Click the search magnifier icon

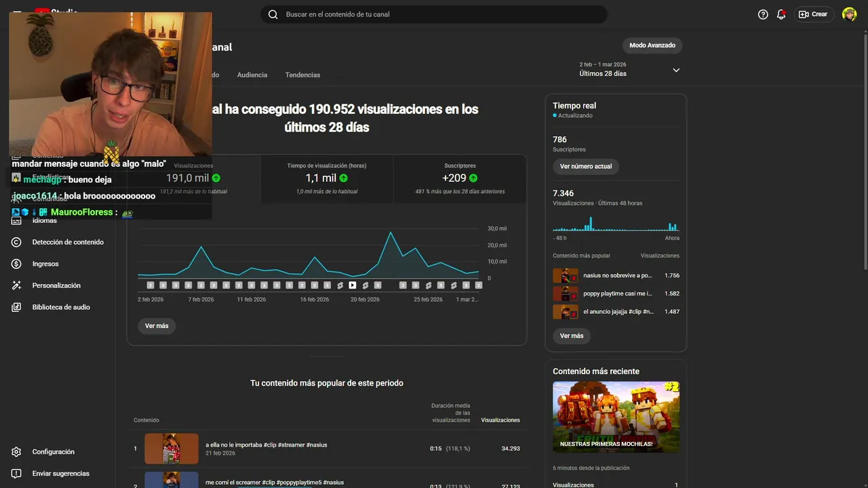[x=273, y=14]
